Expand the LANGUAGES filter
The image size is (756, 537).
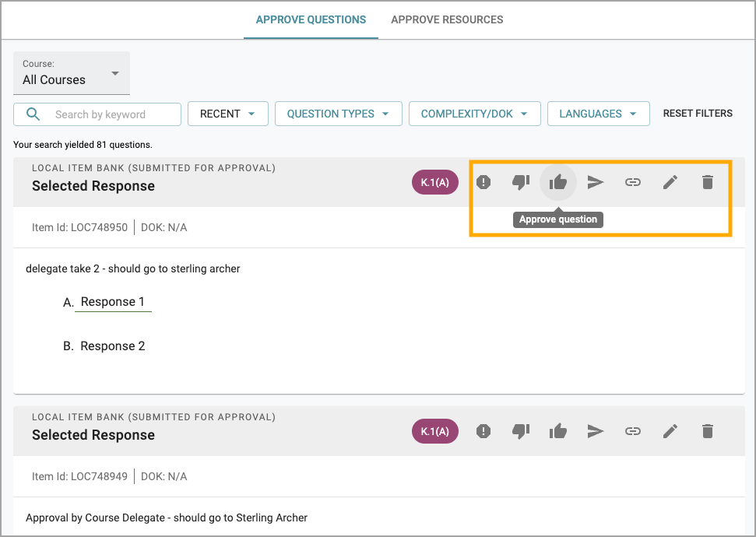(599, 114)
